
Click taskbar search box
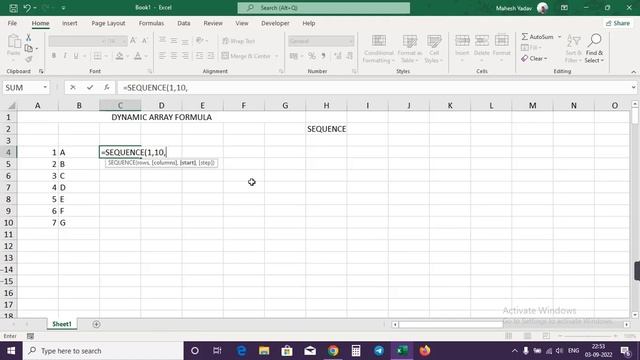coord(103,351)
